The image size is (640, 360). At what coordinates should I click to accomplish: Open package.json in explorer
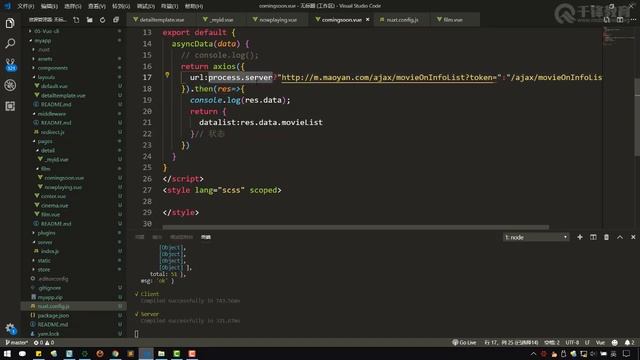[53, 315]
